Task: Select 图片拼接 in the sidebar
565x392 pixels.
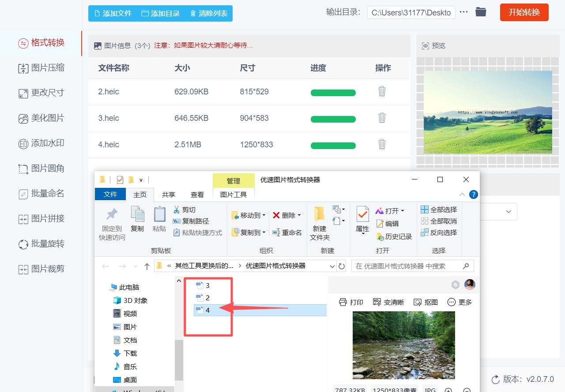Action: coord(41,219)
